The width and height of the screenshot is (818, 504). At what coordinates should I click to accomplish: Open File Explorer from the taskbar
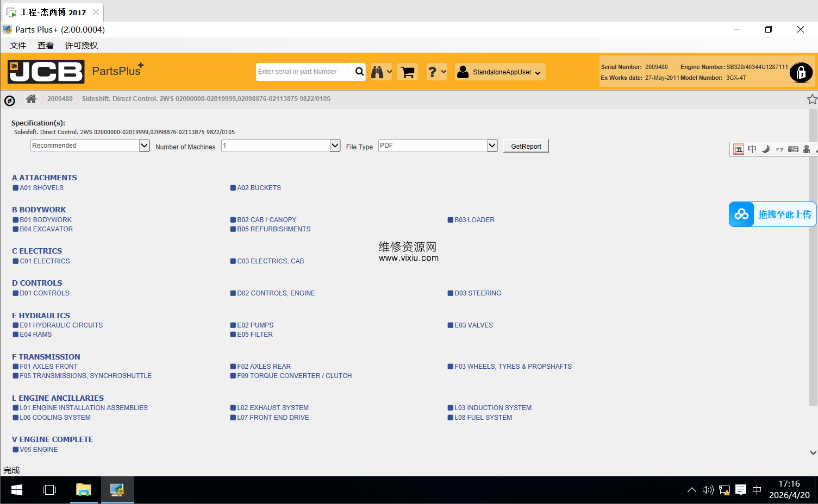click(83, 490)
